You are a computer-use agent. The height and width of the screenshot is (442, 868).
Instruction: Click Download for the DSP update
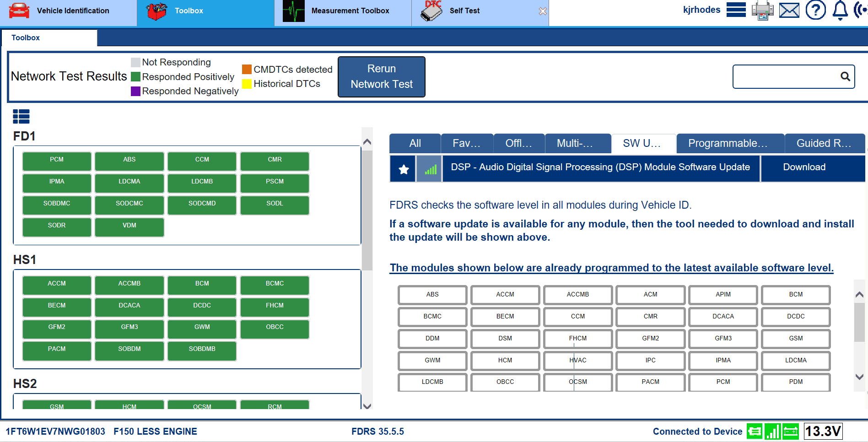pyautogui.click(x=804, y=167)
